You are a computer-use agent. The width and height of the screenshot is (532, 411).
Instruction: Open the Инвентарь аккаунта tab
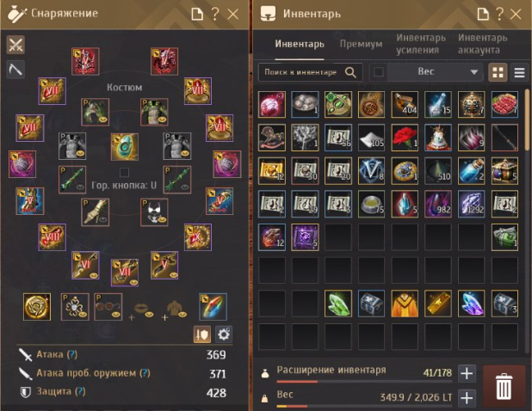click(x=482, y=44)
